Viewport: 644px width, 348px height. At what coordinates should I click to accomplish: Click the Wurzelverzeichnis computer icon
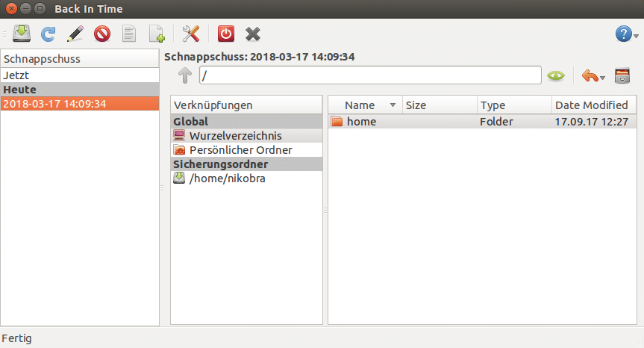[179, 135]
